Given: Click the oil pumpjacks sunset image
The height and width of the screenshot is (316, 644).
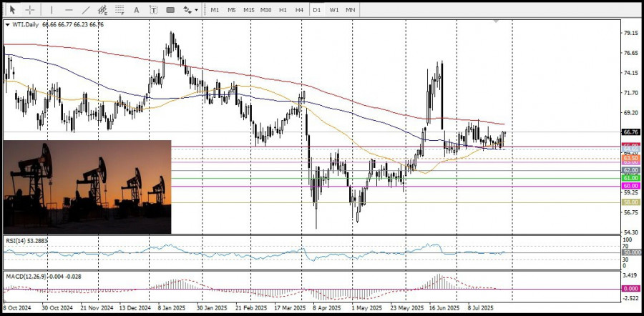Looking at the screenshot, I should [87, 187].
